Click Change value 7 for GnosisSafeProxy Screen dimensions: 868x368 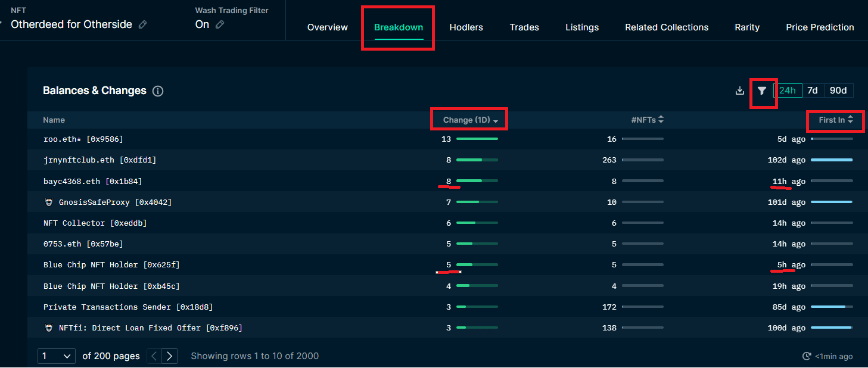click(449, 202)
